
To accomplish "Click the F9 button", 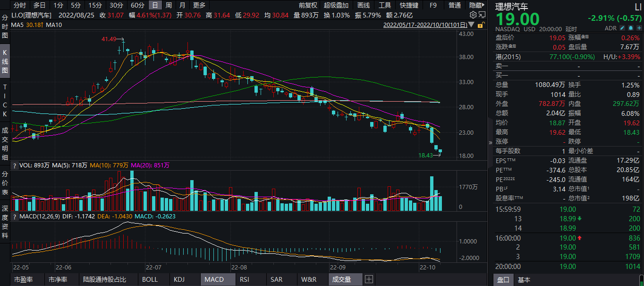I will 433,5.
